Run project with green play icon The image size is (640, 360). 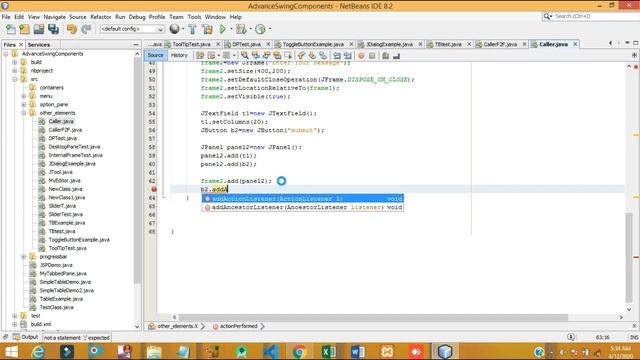pos(222,29)
